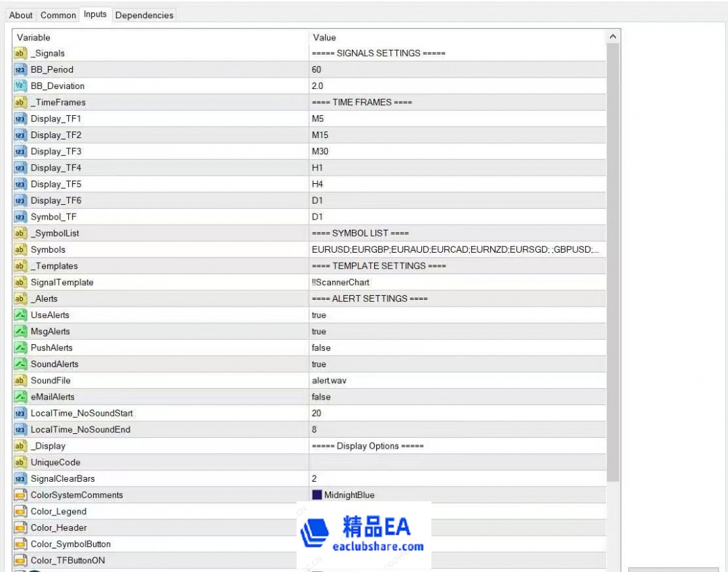
Task: Toggle the eMailAlerts false value
Action: point(321,397)
